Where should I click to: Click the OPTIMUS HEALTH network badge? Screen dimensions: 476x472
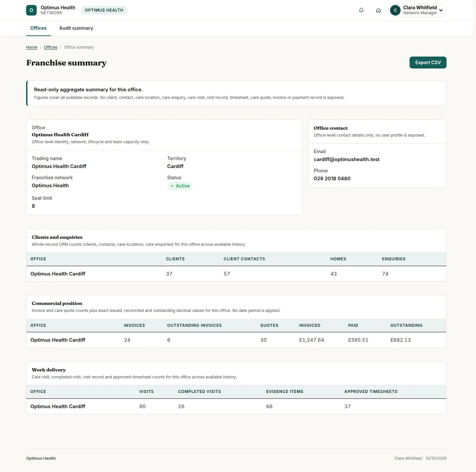tap(104, 10)
